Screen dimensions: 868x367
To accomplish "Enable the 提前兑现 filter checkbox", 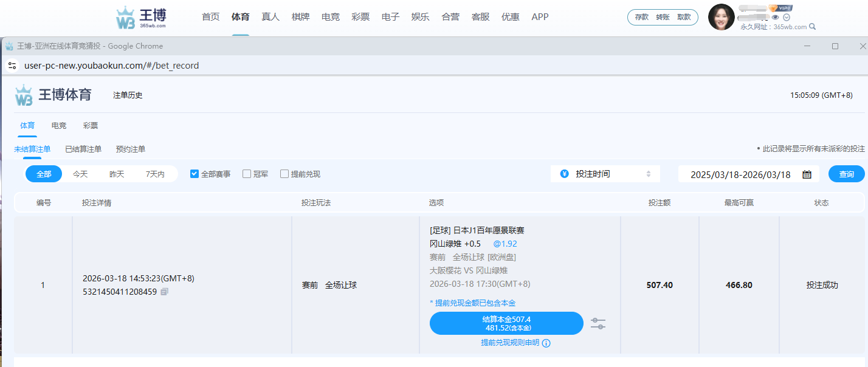I will (x=284, y=174).
